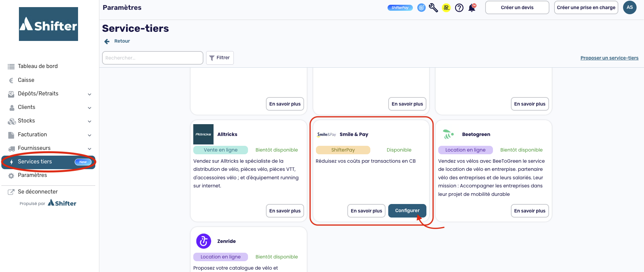Click the Tableau de bord list icon

[11, 67]
